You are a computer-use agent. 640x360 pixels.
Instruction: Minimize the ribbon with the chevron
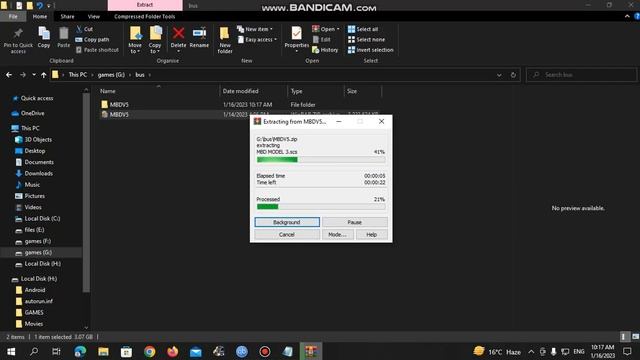click(x=627, y=16)
